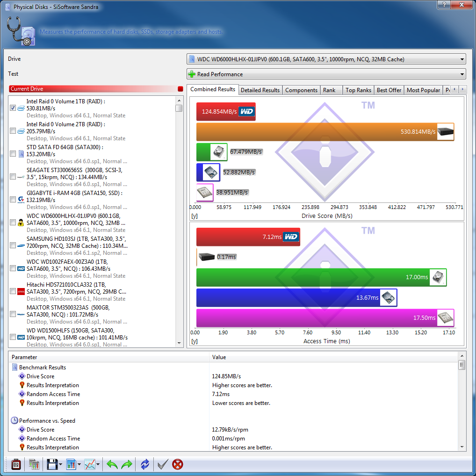Uncheck the Intel Raid 0 Volume 1TB checkbox
This screenshot has width=476, height=476.
pyautogui.click(x=13, y=108)
